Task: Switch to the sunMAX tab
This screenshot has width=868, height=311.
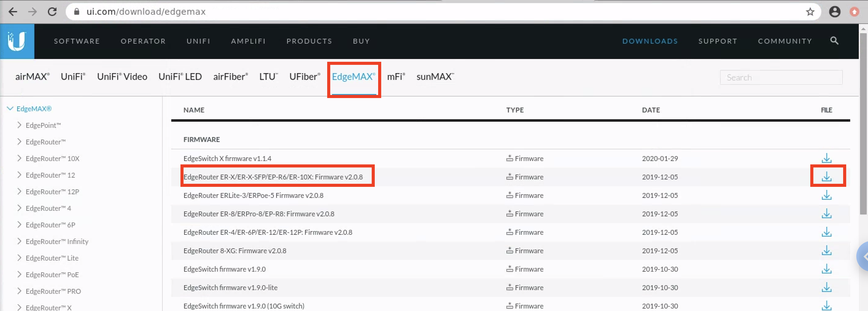Action: tap(435, 77)
